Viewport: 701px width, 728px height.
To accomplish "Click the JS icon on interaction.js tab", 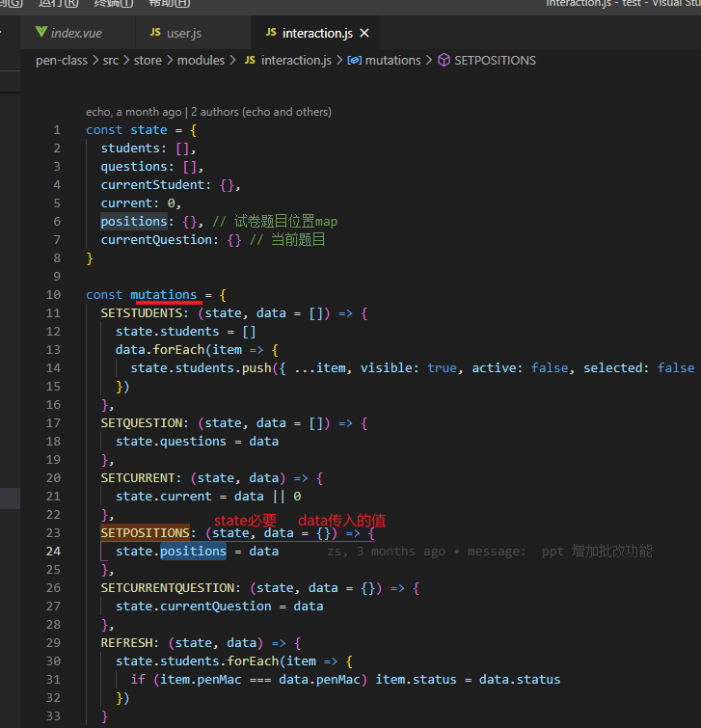I will 271,32.
